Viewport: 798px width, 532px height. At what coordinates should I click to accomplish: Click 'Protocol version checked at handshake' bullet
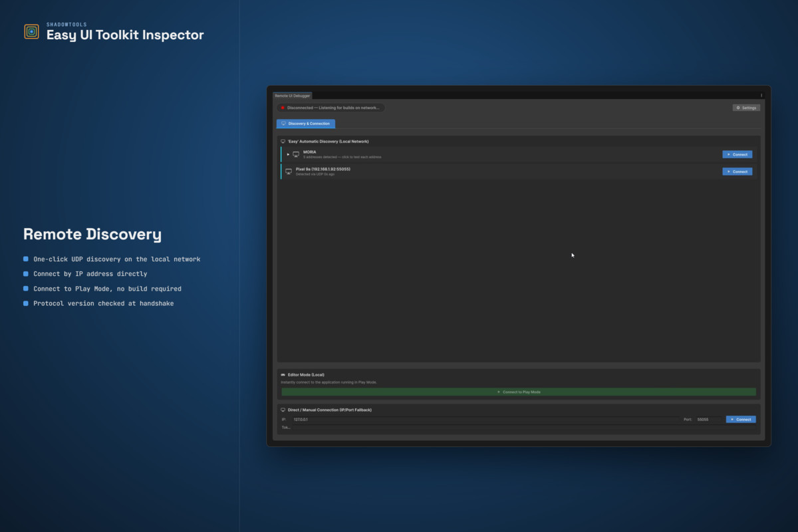[104, 303]
